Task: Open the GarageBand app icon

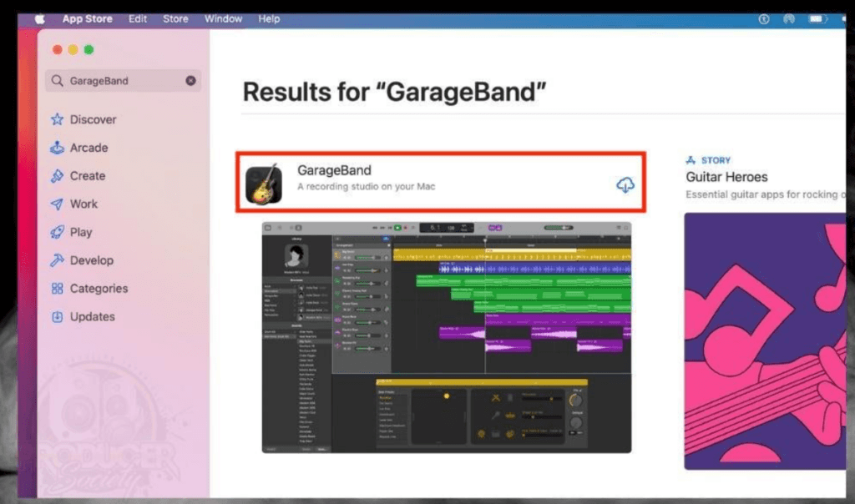Action: (x=264, y=184)
